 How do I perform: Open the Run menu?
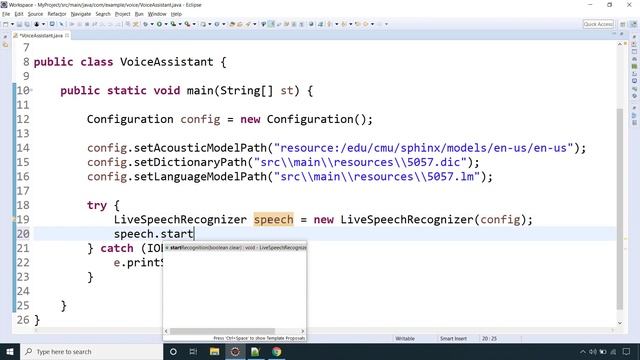pos(139,14)
